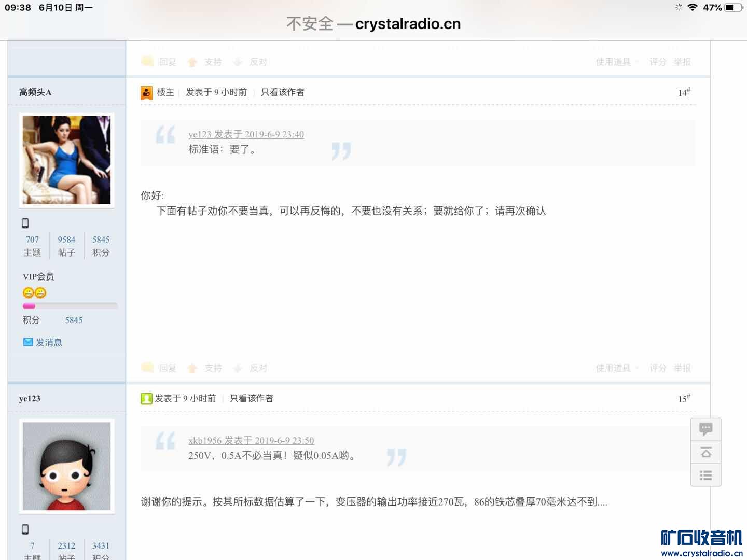Open the ye123 username link in the sidebar
Viewport: 747px width, 560px height.
pos(30,399)
